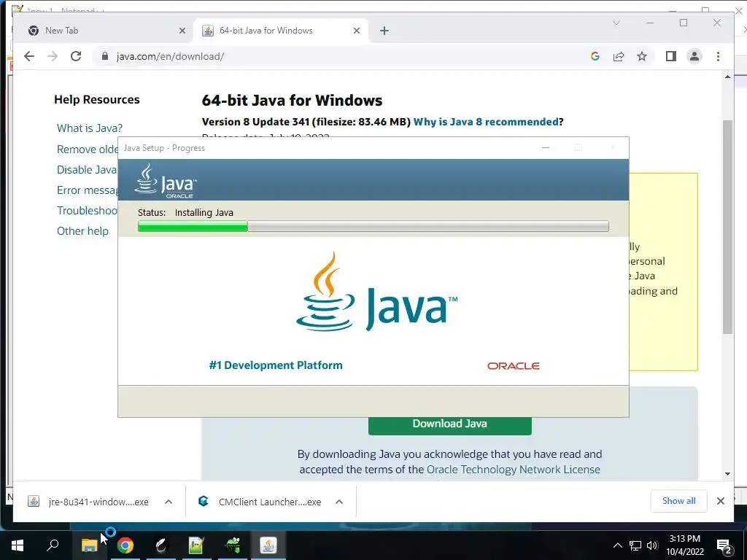747x560 pixels.
Task: Click the page vertical scrollbar thumb
Action: point(727,227)
